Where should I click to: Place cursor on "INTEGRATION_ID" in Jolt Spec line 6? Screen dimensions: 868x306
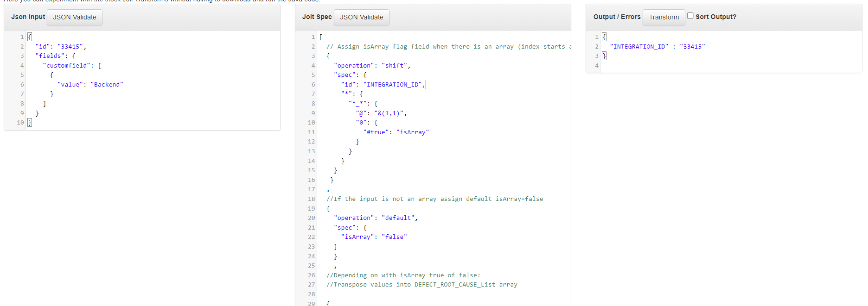392,85
